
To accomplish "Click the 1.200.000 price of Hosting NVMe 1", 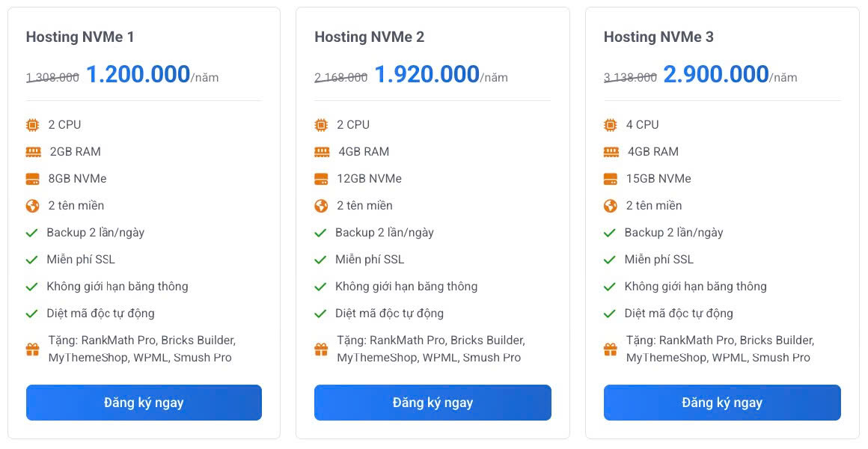I will pos(138,74).
